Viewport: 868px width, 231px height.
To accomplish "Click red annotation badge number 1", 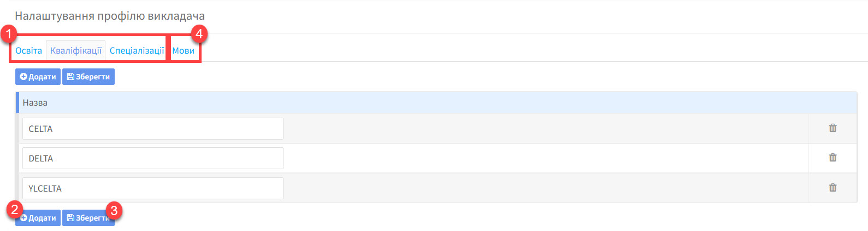I will (8, 34).
